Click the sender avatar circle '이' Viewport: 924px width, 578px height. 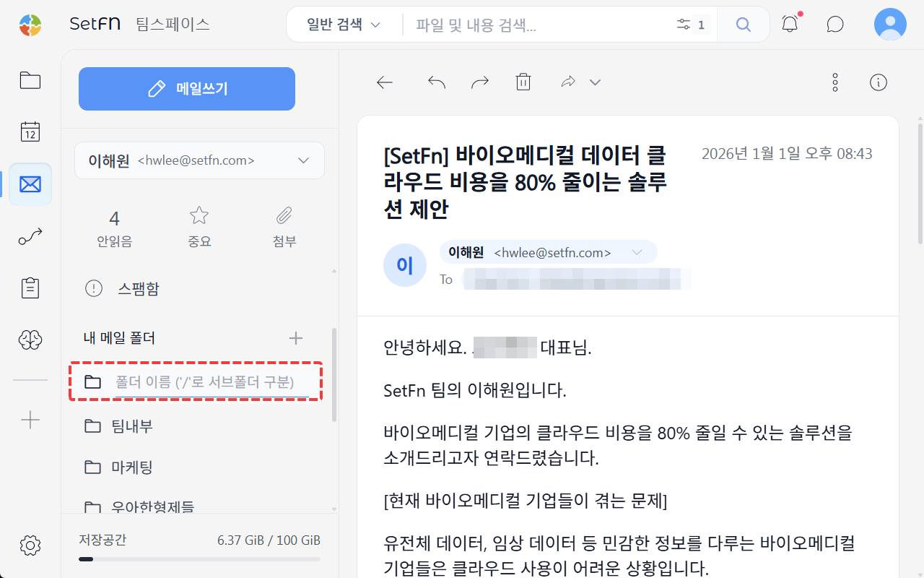405,265
